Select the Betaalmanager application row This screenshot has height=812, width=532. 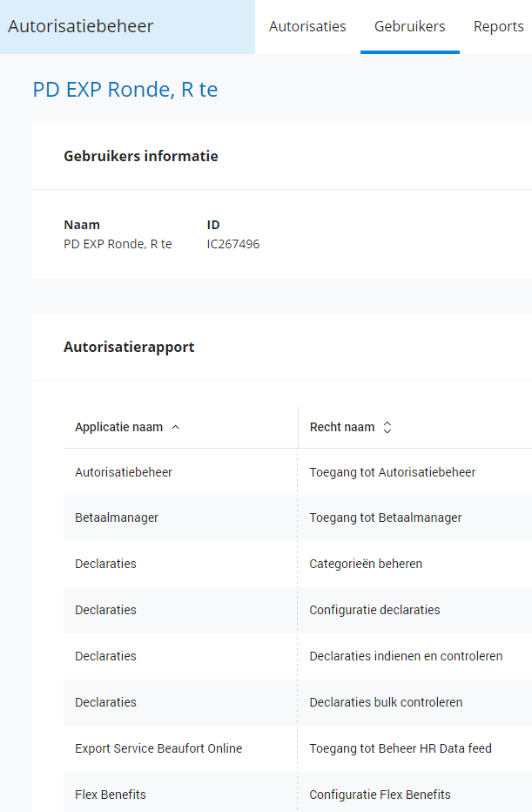[117, 518]
